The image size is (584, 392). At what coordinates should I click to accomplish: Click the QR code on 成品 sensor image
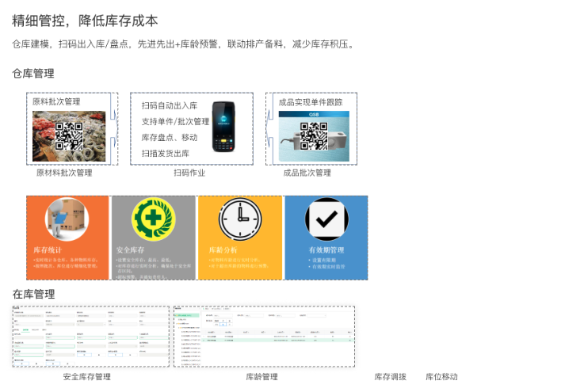coord(315,135)
